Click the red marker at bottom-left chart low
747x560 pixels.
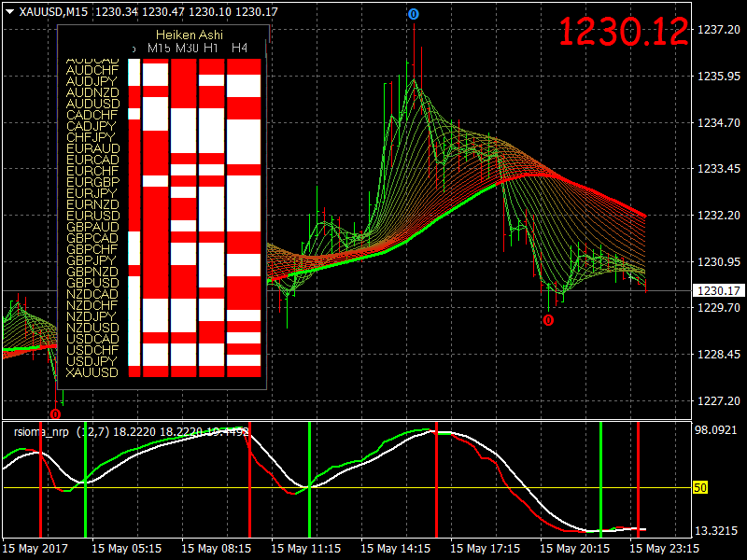[x=56, y=414]
